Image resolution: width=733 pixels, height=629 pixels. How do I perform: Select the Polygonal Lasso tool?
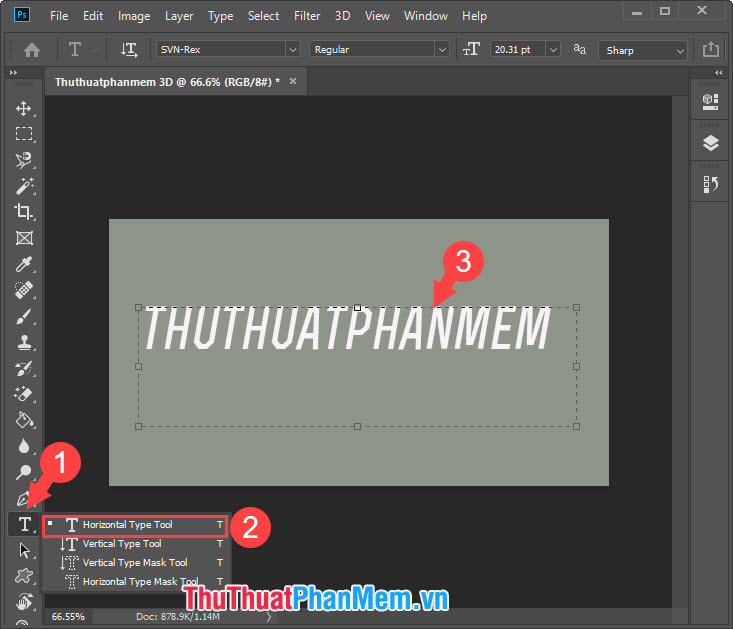click(x=24, y=160)
